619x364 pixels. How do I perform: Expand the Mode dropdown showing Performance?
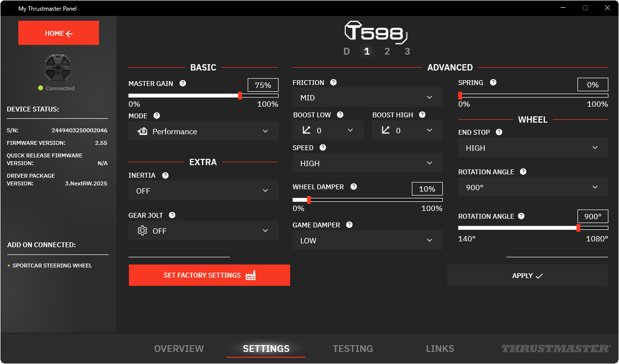tap(203, 131)
